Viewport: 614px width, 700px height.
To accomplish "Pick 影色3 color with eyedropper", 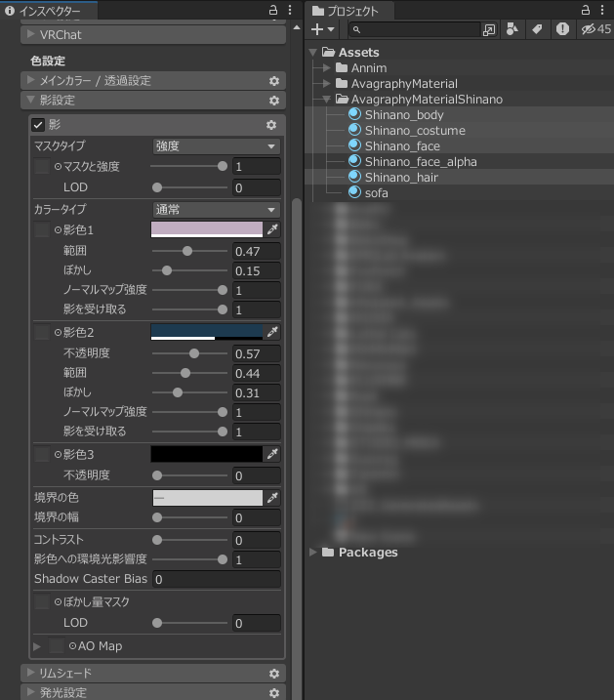I will click(272, 454).
